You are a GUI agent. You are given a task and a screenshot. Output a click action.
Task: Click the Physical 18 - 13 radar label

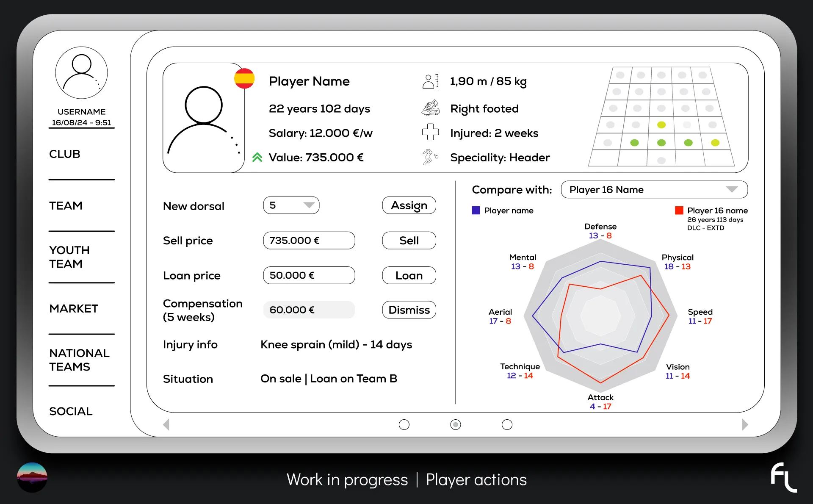click(x=677, y=262)
